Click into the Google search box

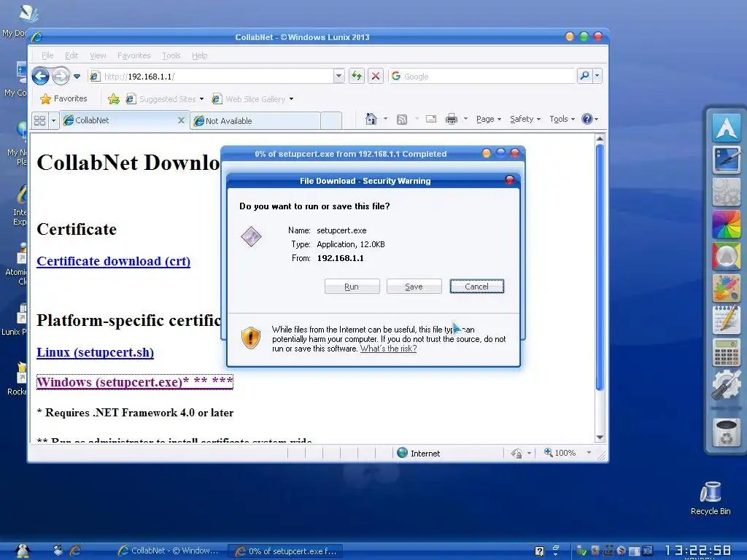coord(482,76)
